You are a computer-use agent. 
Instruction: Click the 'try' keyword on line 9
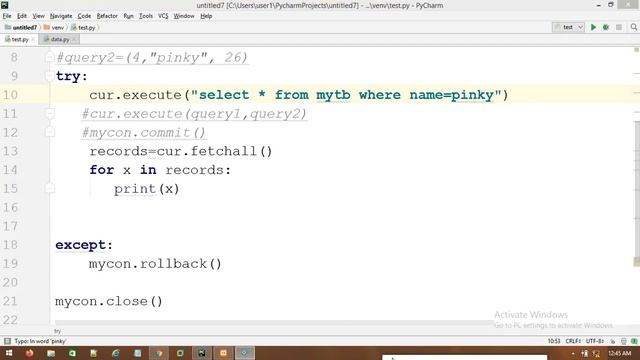pos(68,76)
